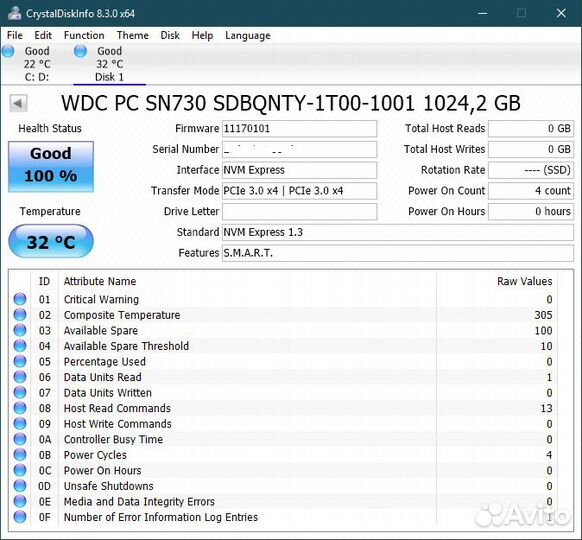The width and height of the screenshot is (582, 540).
Task: Click status orb for Data Units Read
Action: tap(20, 377)
